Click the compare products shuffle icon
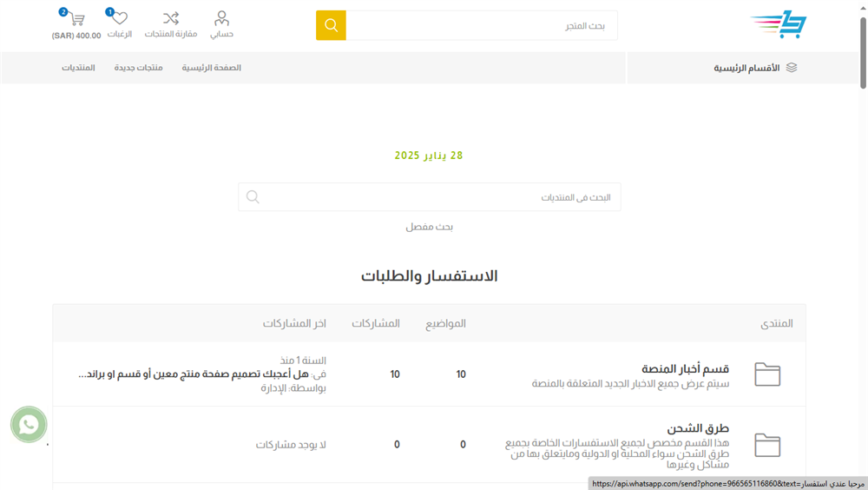The width and height of the screenshot is (868, 490). pyautogui.click(x=171, y=18)
